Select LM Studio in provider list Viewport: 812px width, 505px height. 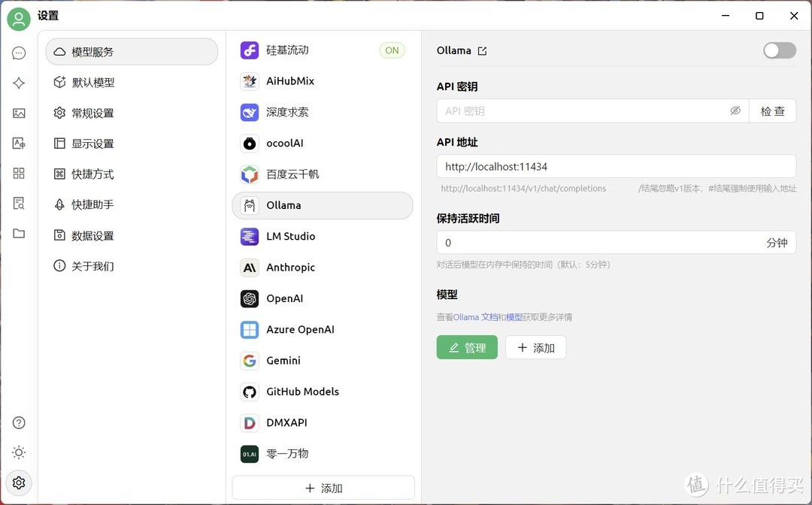(x=323, y=237)
